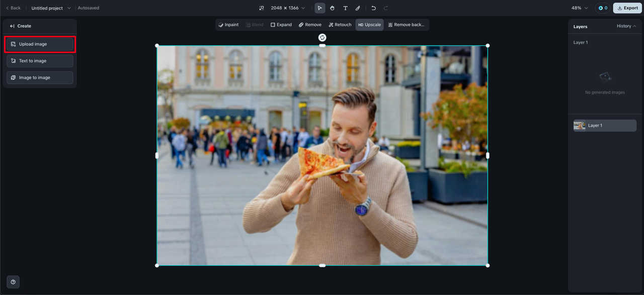This screenshot has height=295, width=644.
Task: Click the Autosaved status text
Action: coord(89,8)
